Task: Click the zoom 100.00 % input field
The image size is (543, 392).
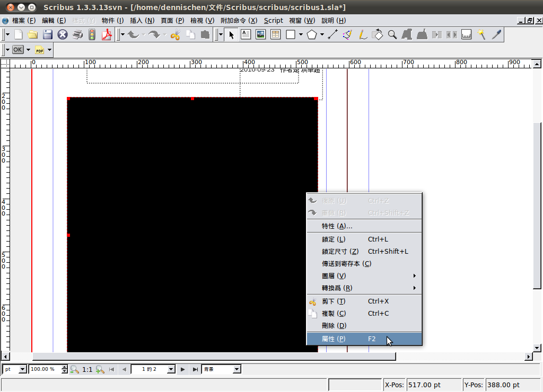Action: (x=45, y=369)
